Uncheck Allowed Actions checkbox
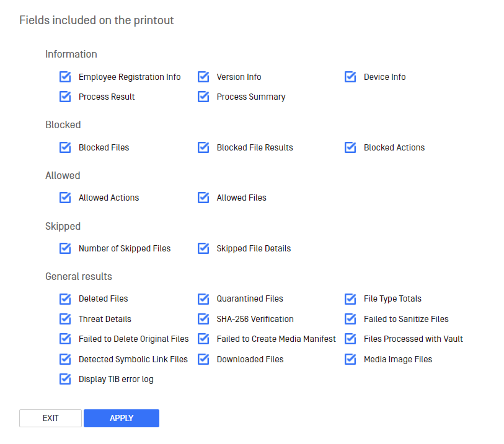The height and width of the screenshot is (444, 504). click(x=65, y=198)
